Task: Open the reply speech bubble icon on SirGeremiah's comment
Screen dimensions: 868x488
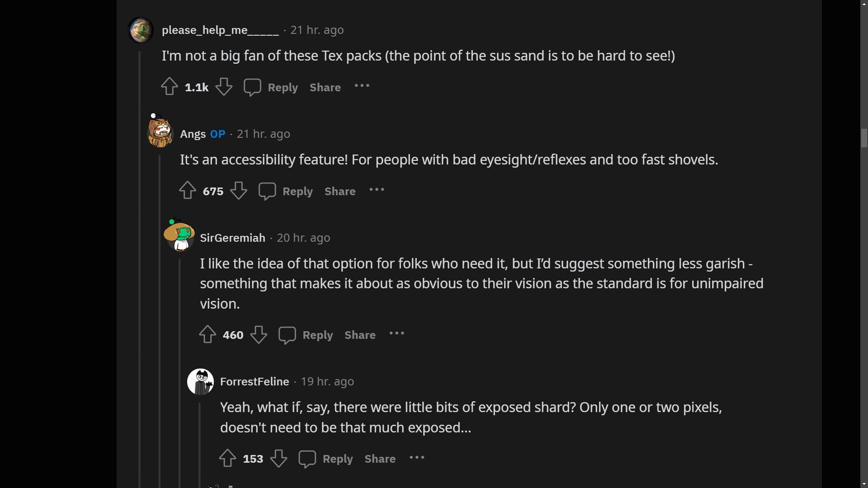Action: click(287, 335)
